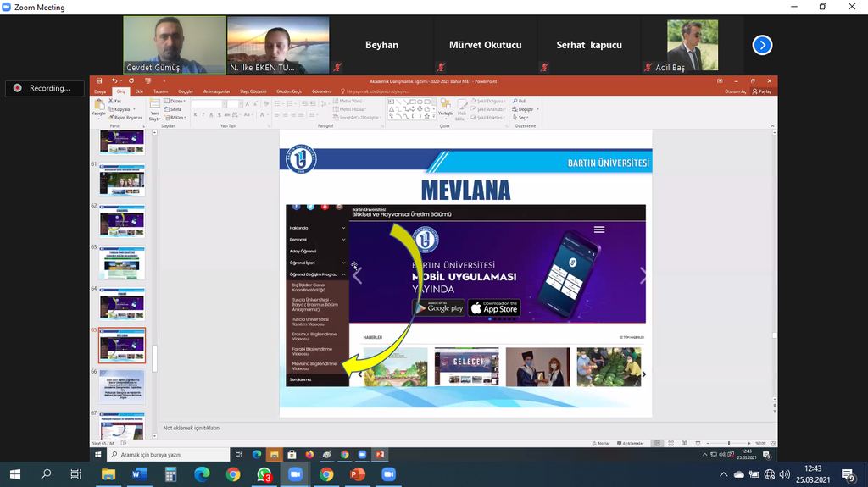Open Yerleştir arrange menu

[446, 108]
